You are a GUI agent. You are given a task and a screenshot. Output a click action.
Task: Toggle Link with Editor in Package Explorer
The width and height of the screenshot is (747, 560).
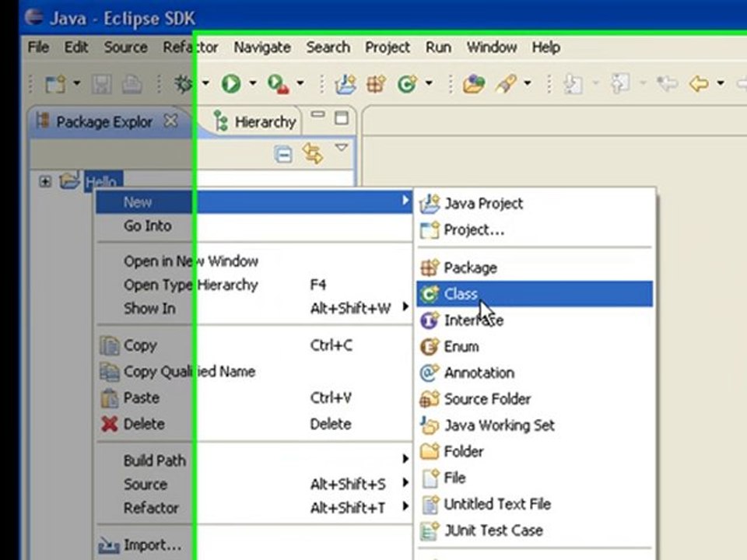point(313,153)
